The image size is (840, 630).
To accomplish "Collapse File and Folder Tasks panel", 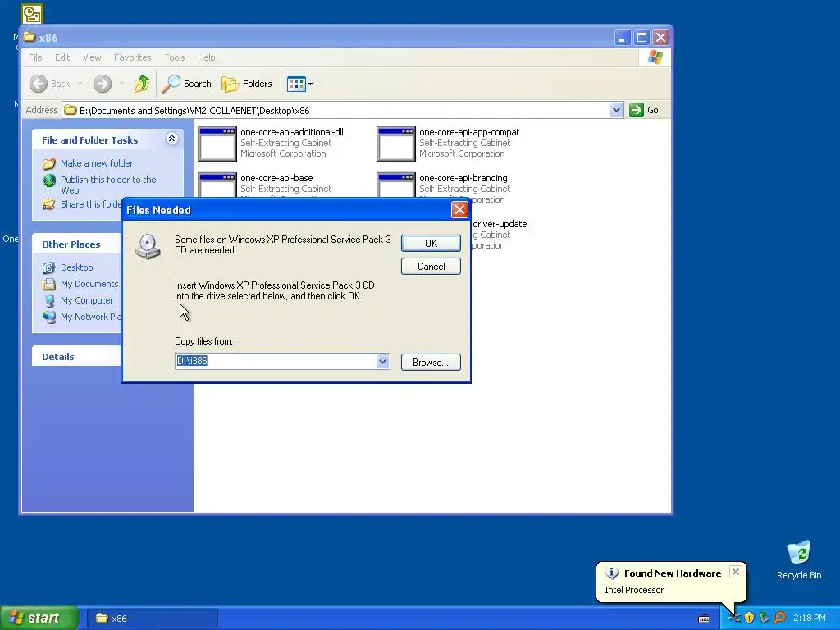I will (x=171, y=139).
